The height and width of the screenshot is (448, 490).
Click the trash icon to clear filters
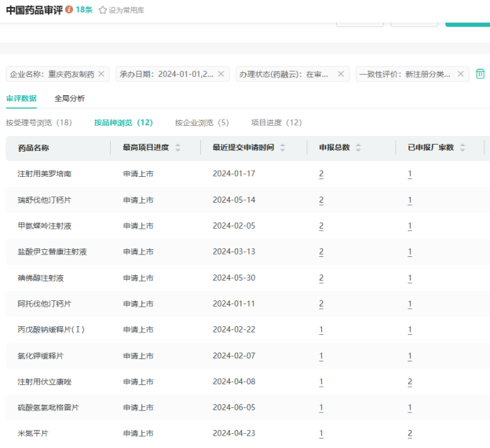[x=481, y=74]
